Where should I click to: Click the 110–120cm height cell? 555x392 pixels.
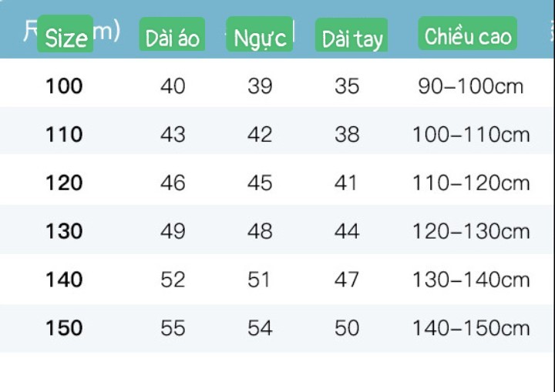pyautogui.click(x=471, y=183)
